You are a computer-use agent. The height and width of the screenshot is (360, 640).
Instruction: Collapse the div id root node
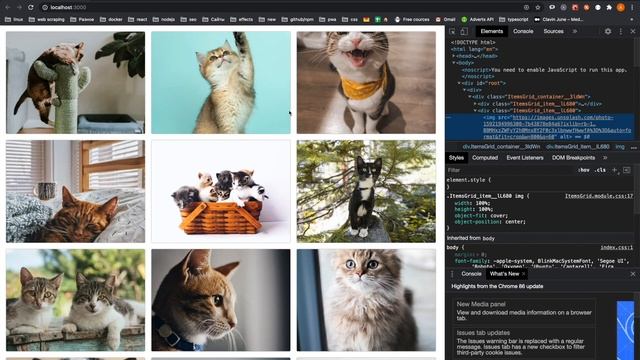459,83
